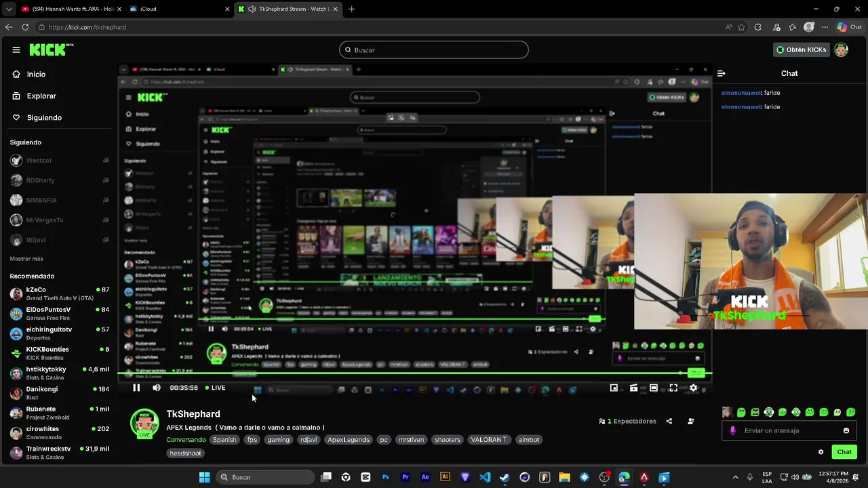Open recommended channel ElDosPuntosV
This screenshot has height=488, width=868.
click(59, 313)
